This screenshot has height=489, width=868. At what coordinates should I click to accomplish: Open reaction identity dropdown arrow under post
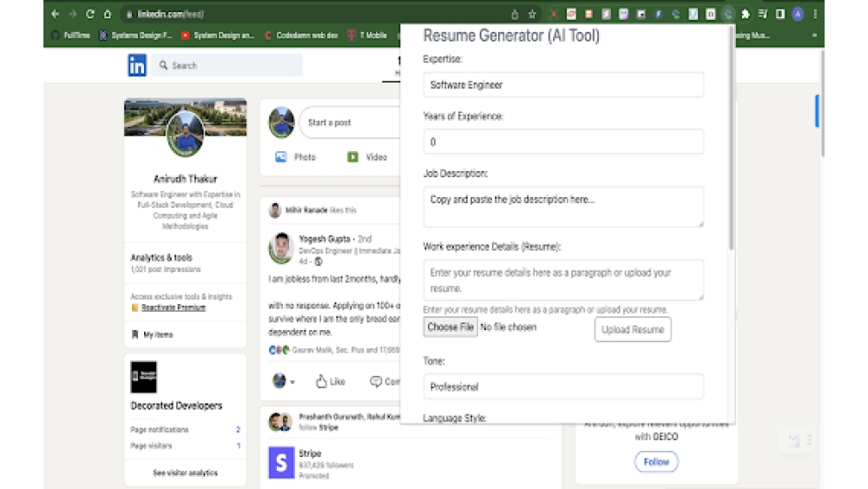[293, 381]
